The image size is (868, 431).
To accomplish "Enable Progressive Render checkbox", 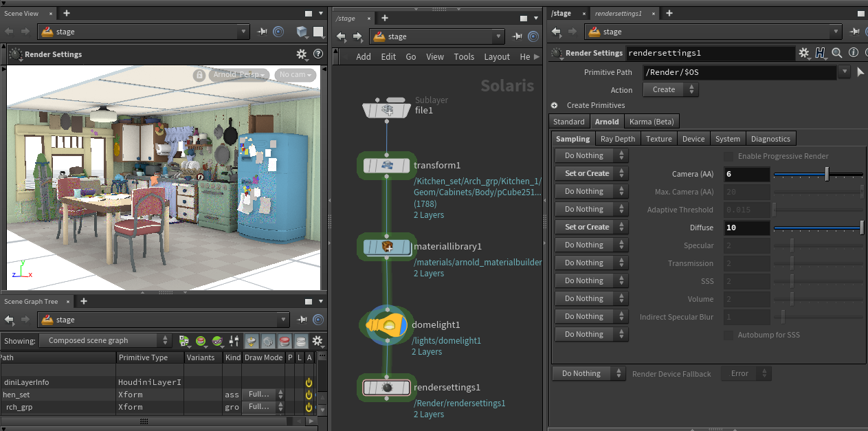I will click(x=728, y=156).
